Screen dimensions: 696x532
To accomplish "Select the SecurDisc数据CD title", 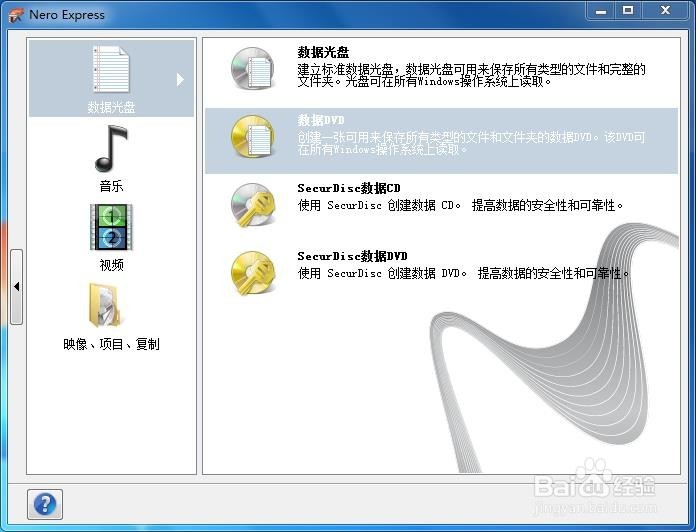I will click(x=349, y=188).
